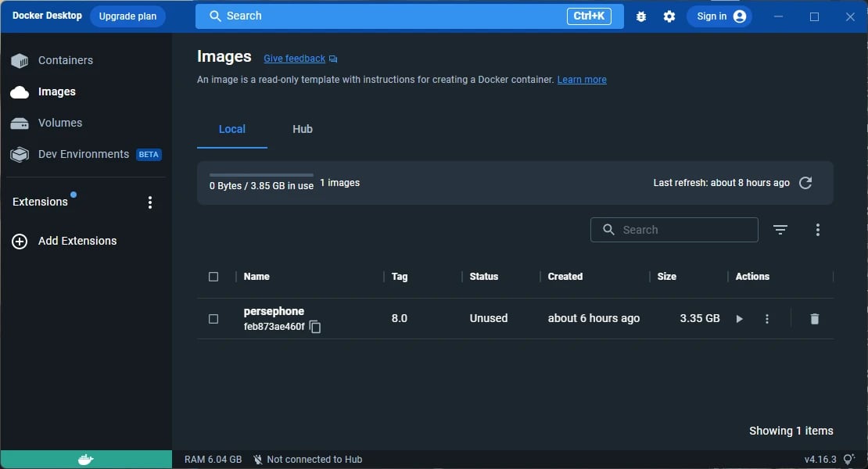Click the Upgrade plan button
The height and width of the screenshot is (469, 868).
click(x=128, y=16)
